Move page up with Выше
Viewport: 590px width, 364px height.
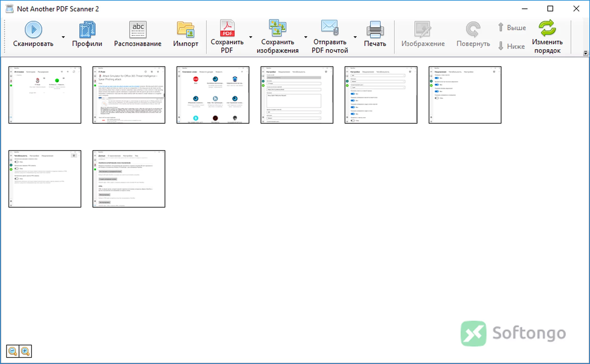[x=512, y=28]
